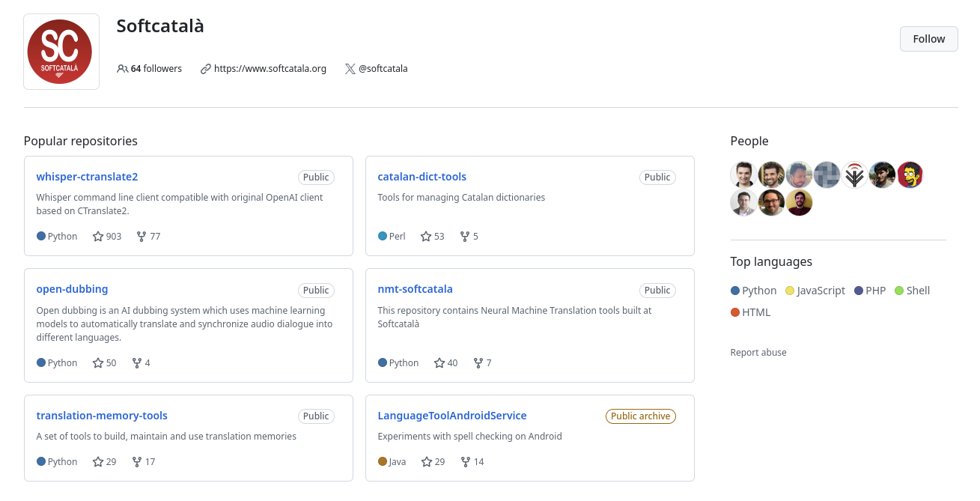980x501 pixels.
Task: Open the yellow cartoon avatar in People
Action: [910, 174]
